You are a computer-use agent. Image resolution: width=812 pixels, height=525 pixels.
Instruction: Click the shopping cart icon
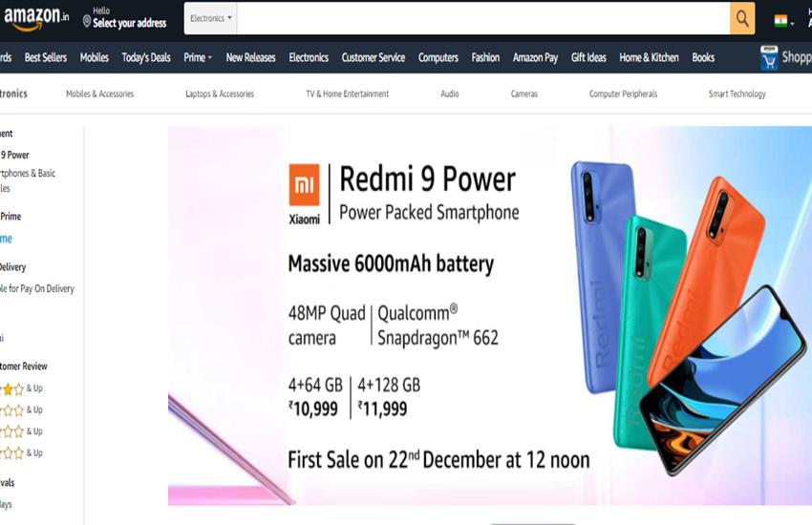769,58
